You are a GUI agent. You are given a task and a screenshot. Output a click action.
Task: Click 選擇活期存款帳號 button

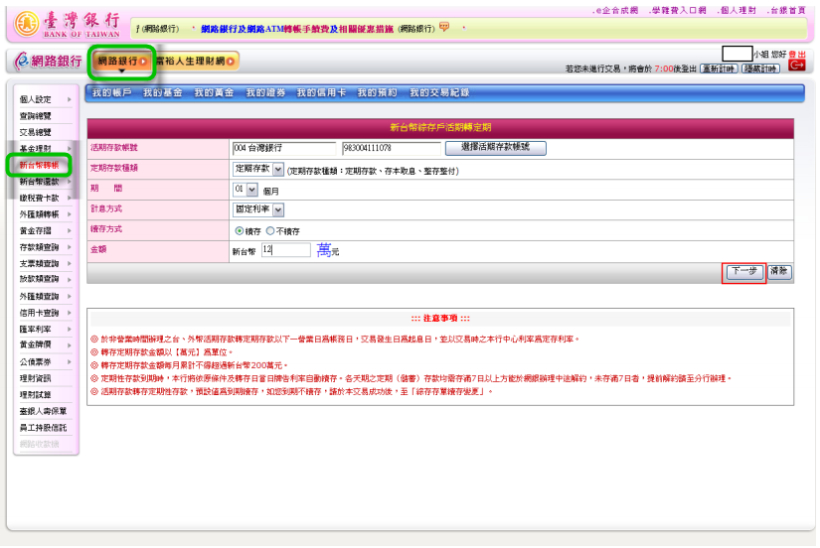(x=495, y=148)
